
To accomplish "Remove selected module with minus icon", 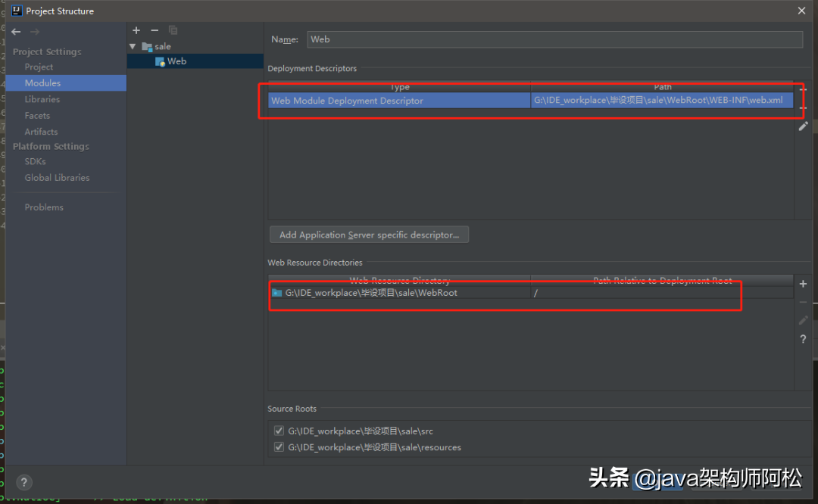I will pyautogui.click(x=155, y=30).
